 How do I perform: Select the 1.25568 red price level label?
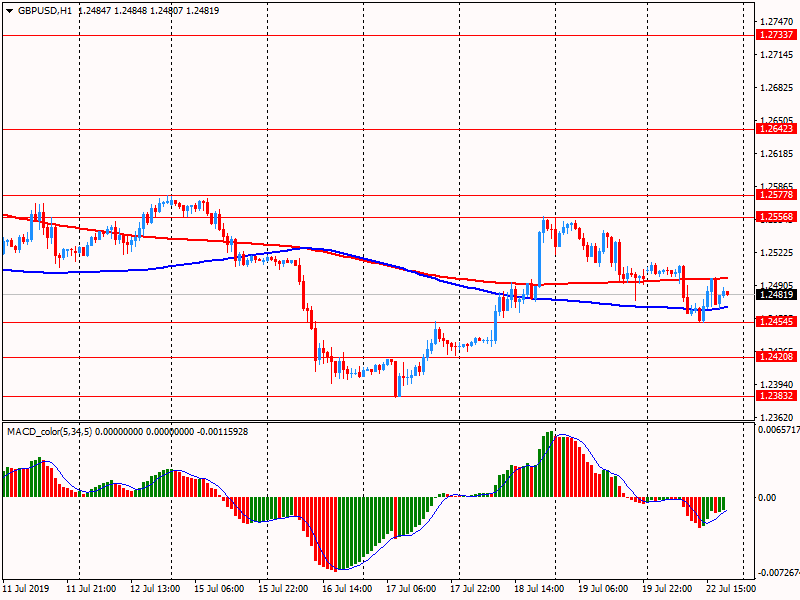(776, 217)
